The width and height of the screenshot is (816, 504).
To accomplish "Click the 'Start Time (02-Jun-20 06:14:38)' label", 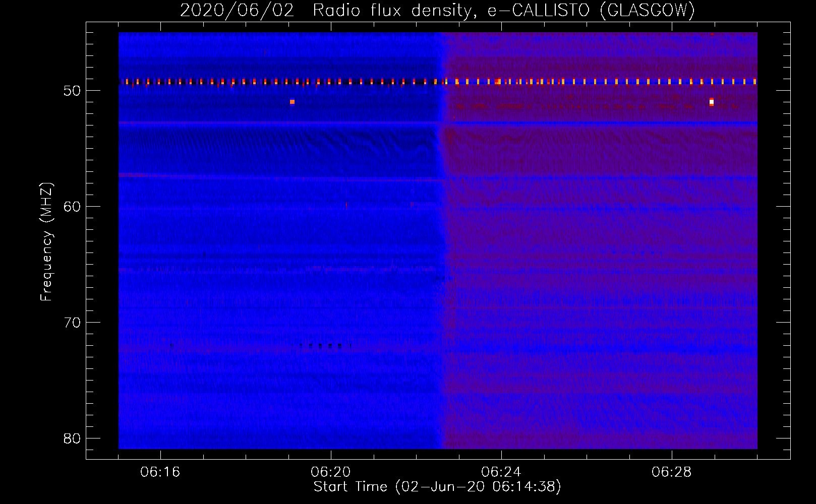I will [437, 487].
